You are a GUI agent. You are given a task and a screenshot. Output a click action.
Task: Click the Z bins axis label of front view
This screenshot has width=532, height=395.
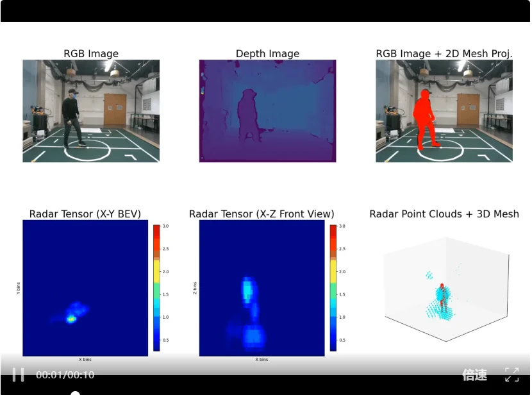coord(196,287)
